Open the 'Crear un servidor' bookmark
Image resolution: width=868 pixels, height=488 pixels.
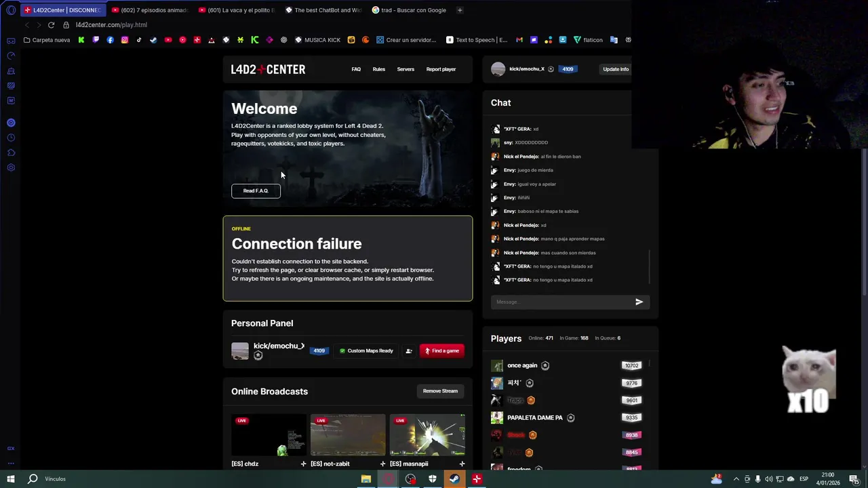pos(406,40)
